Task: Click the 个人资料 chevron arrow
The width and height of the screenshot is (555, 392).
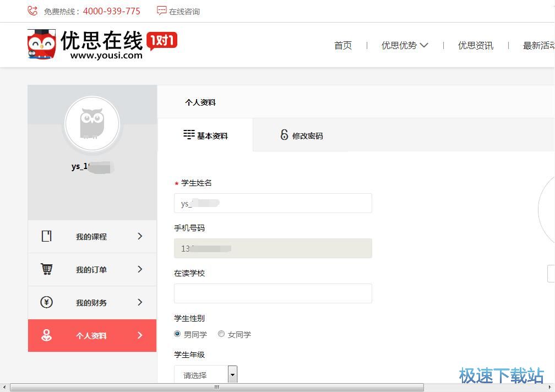Action: click(140, 335)
